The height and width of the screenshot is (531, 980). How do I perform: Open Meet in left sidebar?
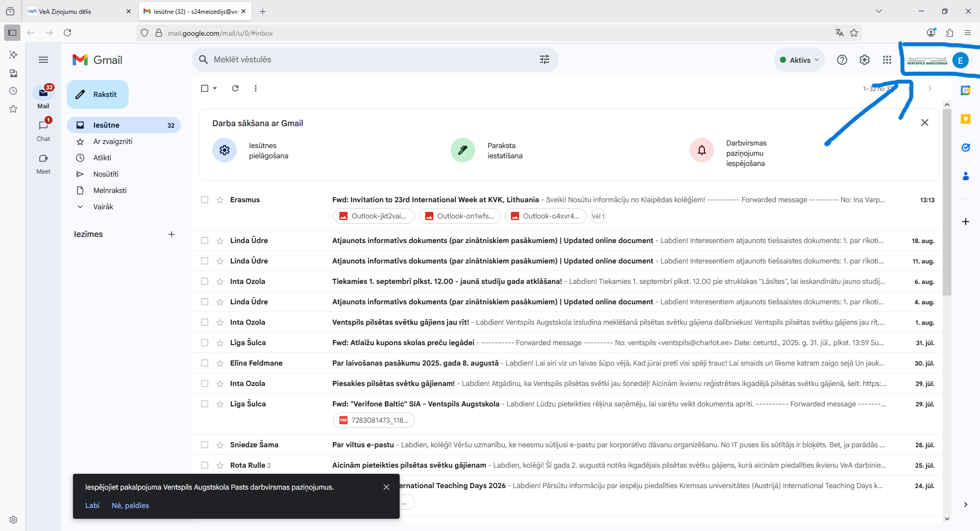point(43,164)
